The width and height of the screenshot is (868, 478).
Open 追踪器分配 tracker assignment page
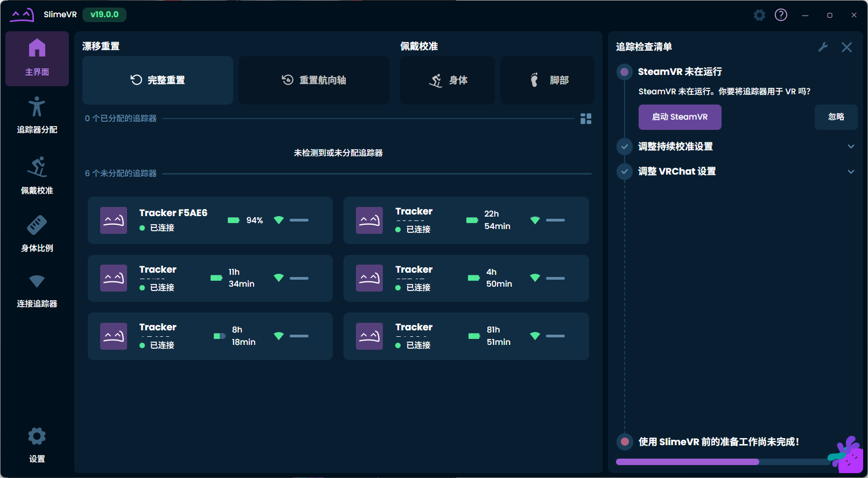pyautogui.click(x=37, y=115)
